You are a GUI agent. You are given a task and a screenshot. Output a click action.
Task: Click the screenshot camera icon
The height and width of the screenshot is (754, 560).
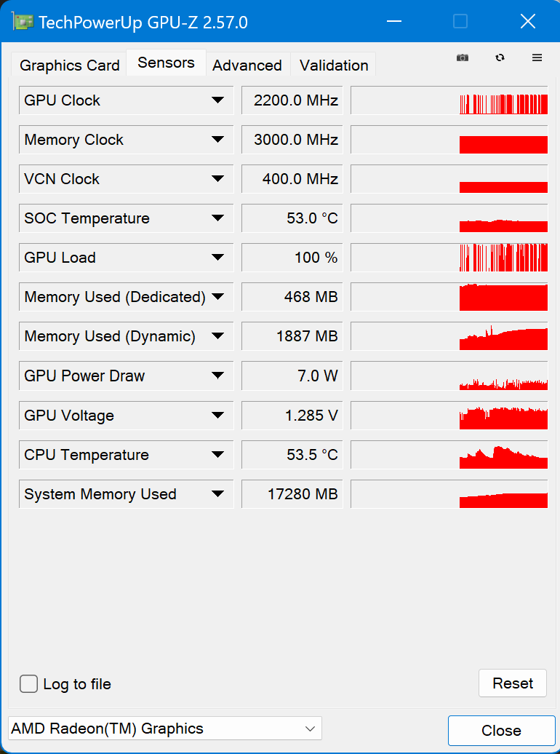(462, 57)
